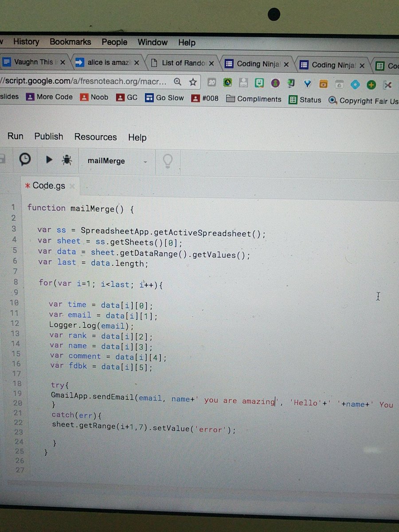The height and width of the screenshot is (532, 399).
Task: Open the green plus extension icon
Action: pyautogui.click(x=371, y=84)
